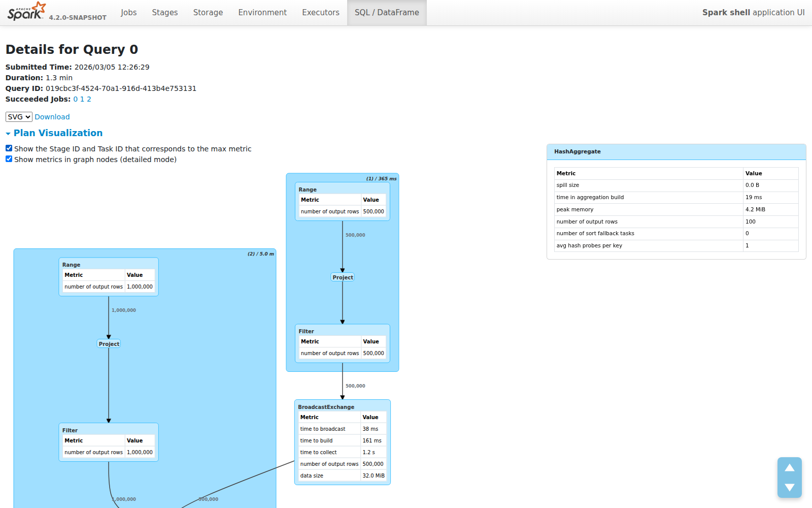Click the "Spark shell application UI" title
The width and height of the screenshot is (812, 508).
[x=753, y=12]
